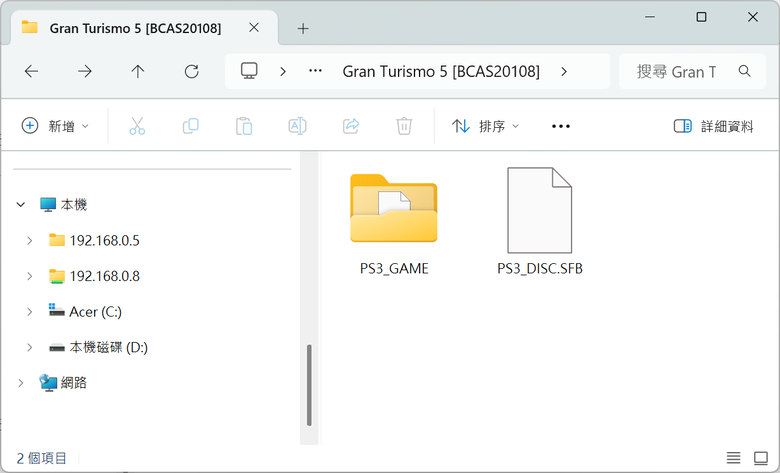Go up one folder level
This screenshot has width=780, height=473.
coord(138,72)
